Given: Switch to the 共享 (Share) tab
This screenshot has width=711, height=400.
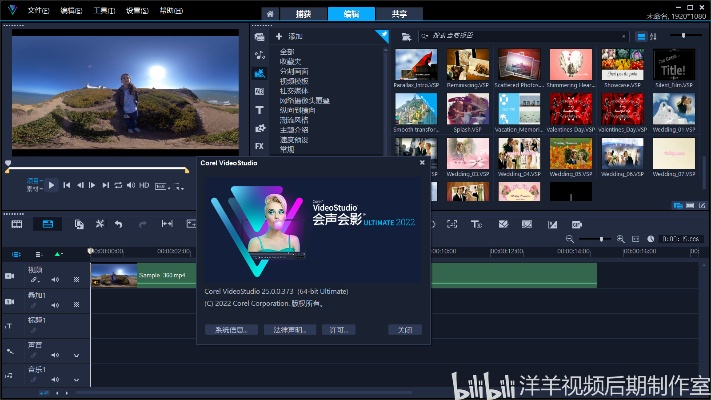Looking at the screenshot, I should 399,14.
